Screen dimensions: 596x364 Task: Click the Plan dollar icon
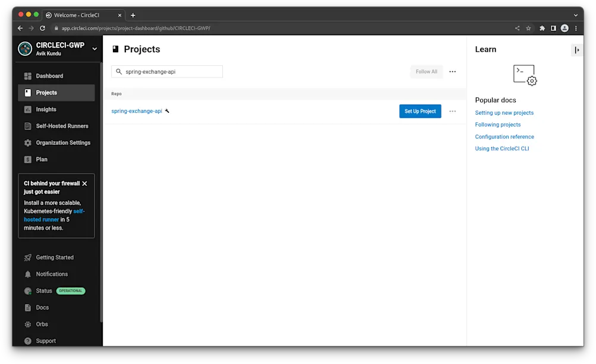[x=28, y=160]
